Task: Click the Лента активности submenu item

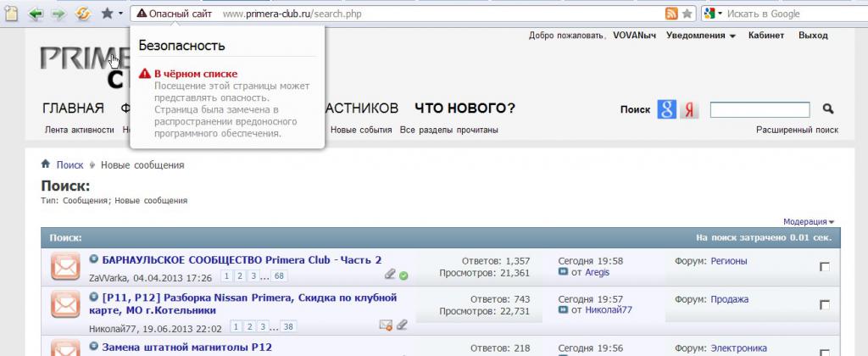Action: 79,130
